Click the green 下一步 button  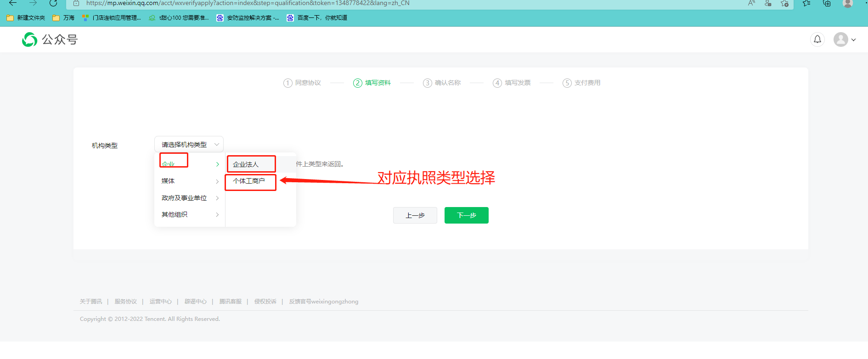(x=467, y=215)
